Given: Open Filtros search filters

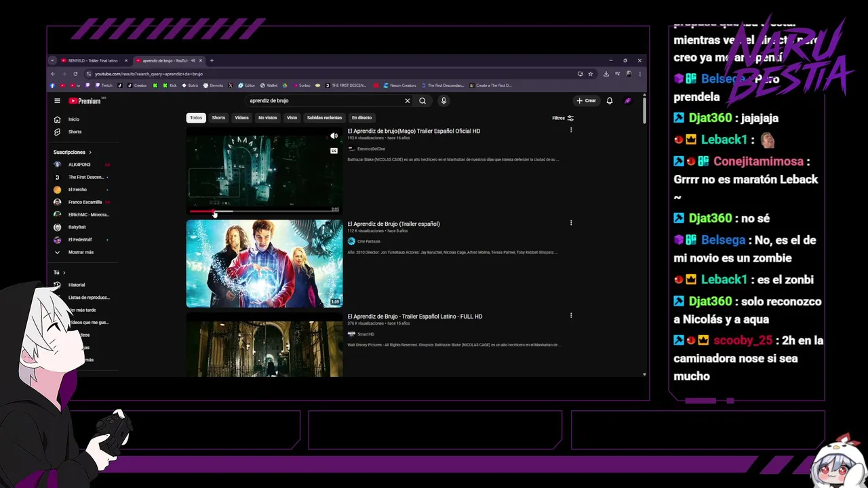Looking at the screenshot, I should click(x=563, y=118).
